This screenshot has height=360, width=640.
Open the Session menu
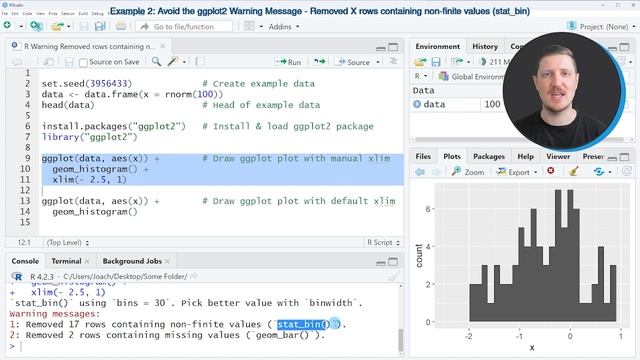click(68, 13)
